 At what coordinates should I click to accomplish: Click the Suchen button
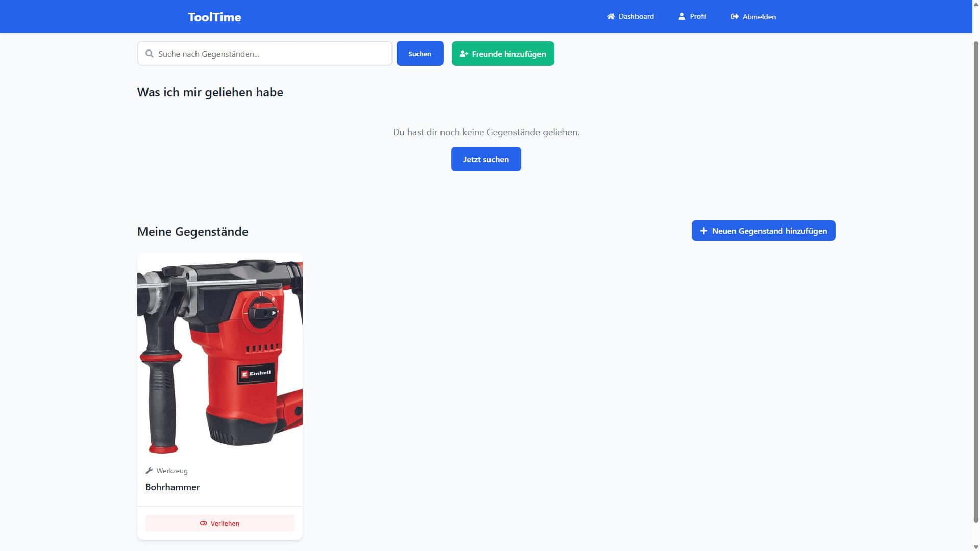point(420,53)
